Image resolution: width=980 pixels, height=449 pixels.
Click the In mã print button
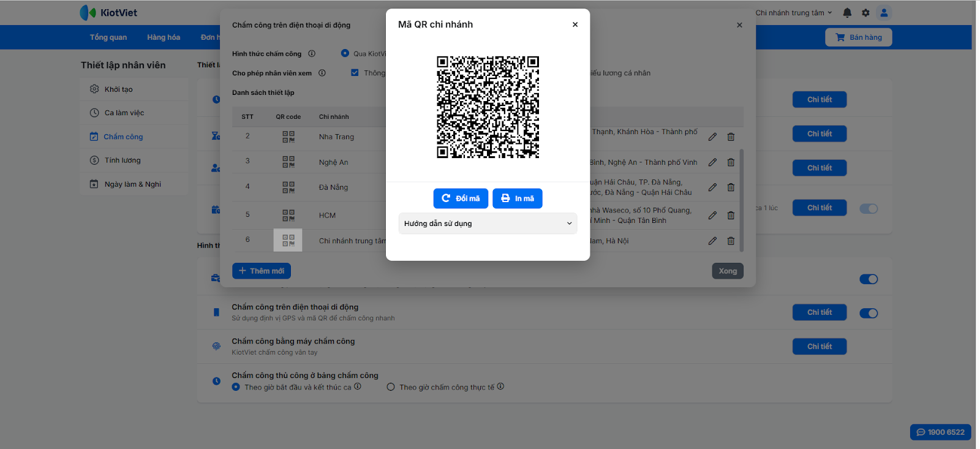pyautogui.click(x=518, y=198)
